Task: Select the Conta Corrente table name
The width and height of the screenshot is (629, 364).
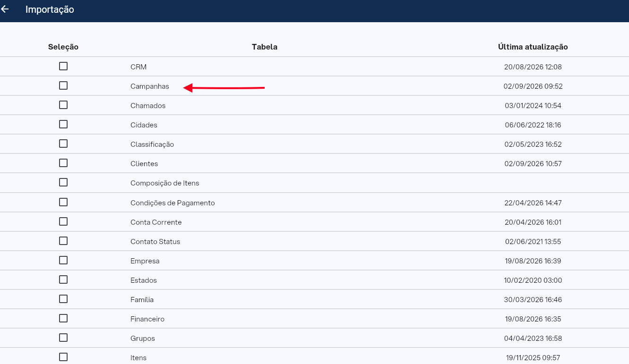Action: (156, 222)
